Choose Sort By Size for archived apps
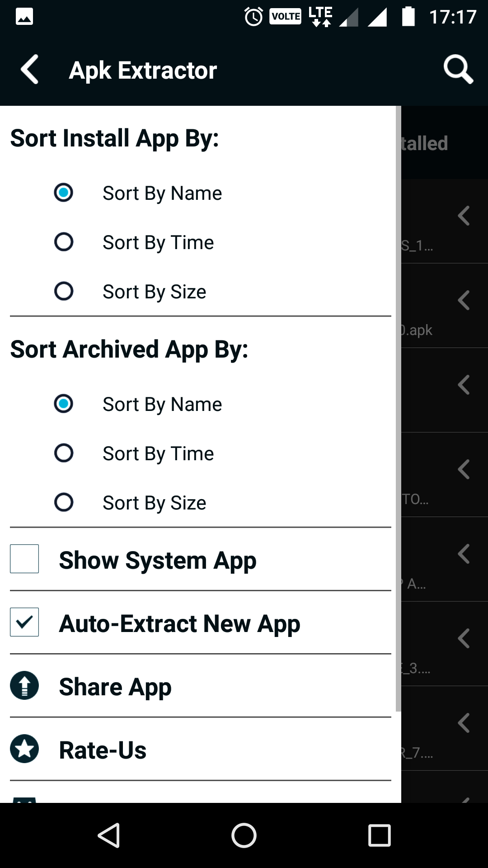Screen dimensions: 488x868 pos(64,502)
